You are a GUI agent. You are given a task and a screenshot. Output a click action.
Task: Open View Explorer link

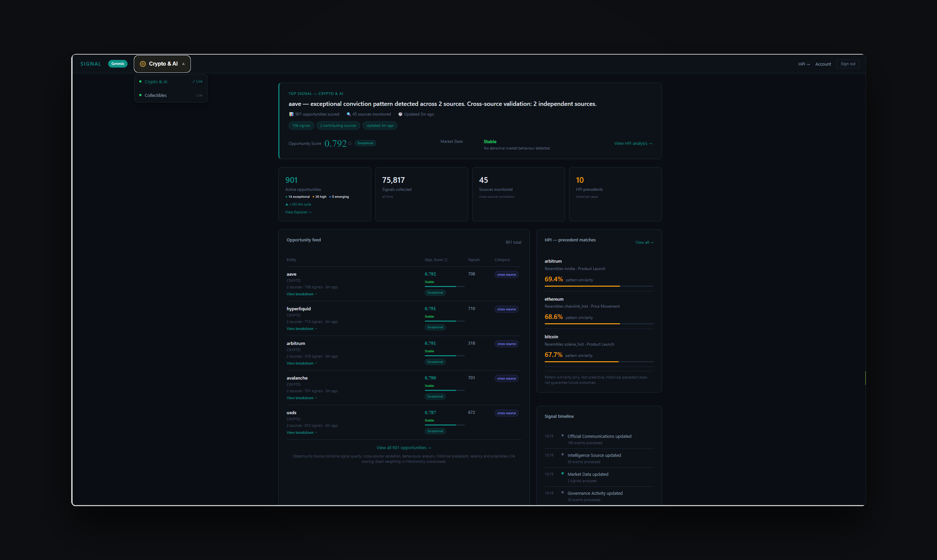click(x=298, y=212)
